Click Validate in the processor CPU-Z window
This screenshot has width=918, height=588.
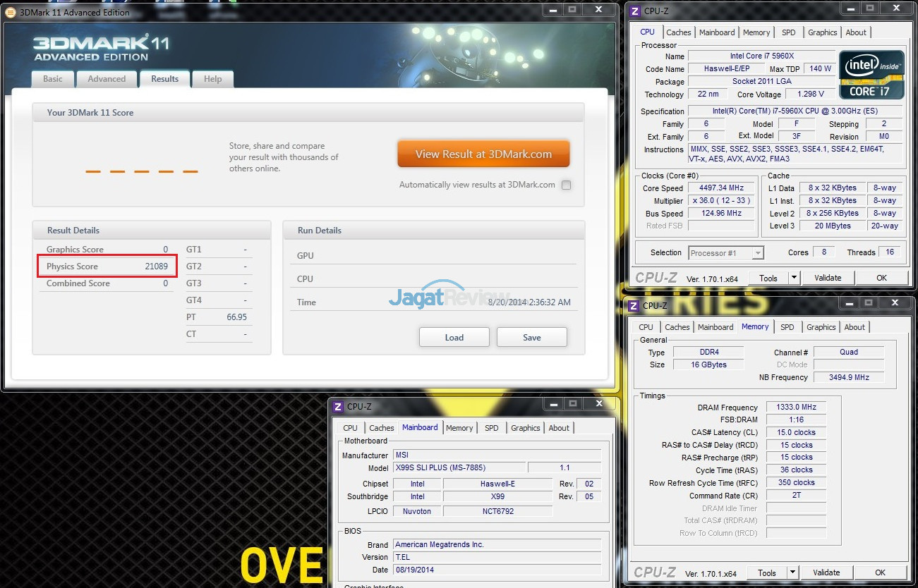828,278
